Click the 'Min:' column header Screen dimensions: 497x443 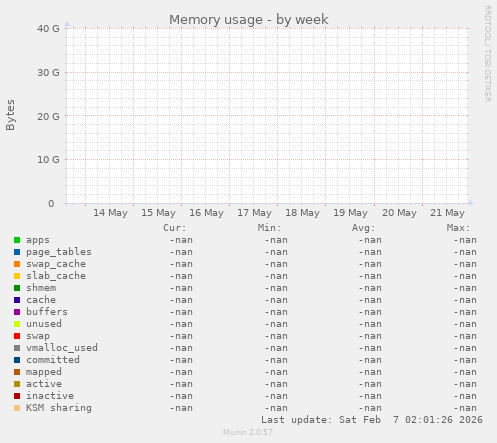(x=269, y=228)
